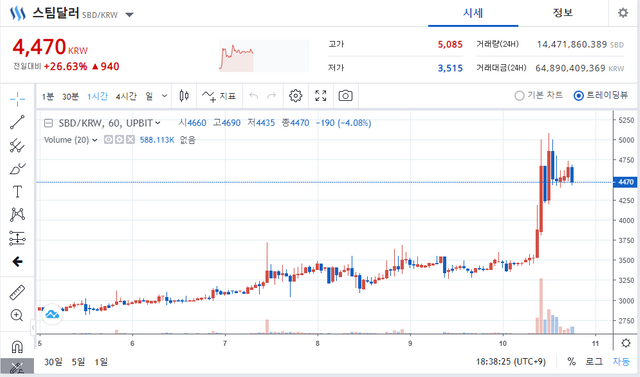Set chart range to 30일
Viewport: 640px width, 377px height.
(x=53, y=361)
